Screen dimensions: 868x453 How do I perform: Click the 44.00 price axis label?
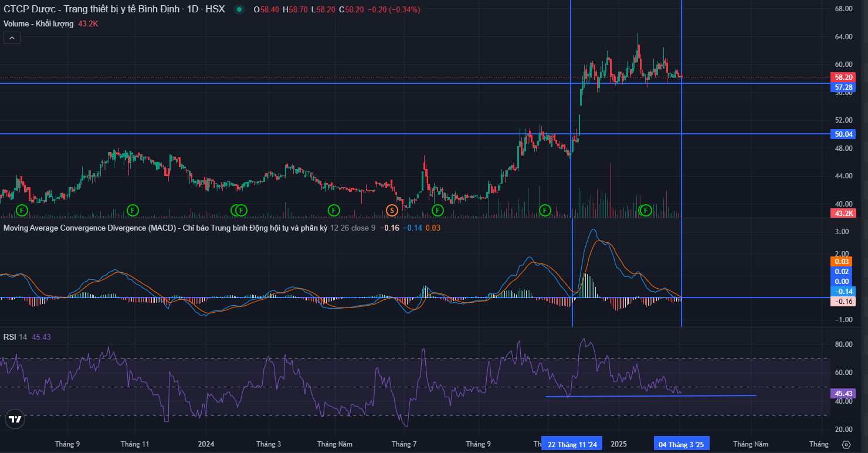tap(843, 176)
